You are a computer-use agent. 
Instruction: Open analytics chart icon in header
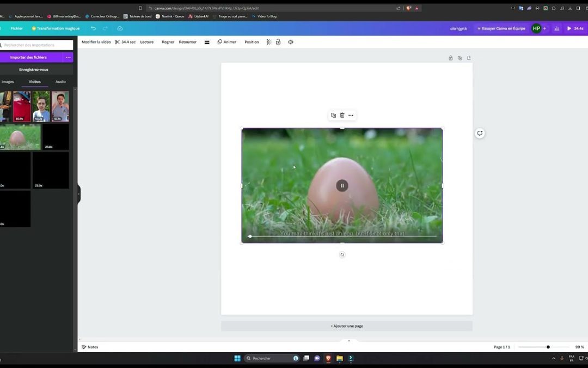pyautogui.click(x=557, y=28)
